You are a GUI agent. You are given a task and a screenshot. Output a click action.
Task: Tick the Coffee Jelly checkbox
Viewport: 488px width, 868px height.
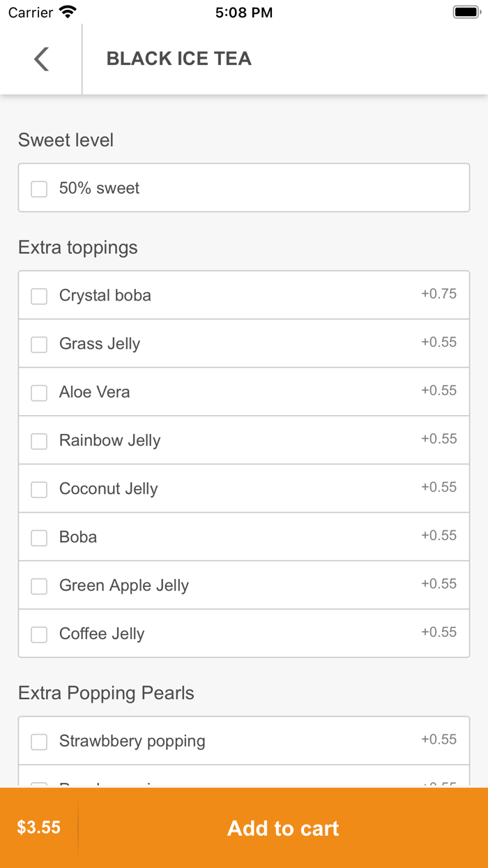39,634
